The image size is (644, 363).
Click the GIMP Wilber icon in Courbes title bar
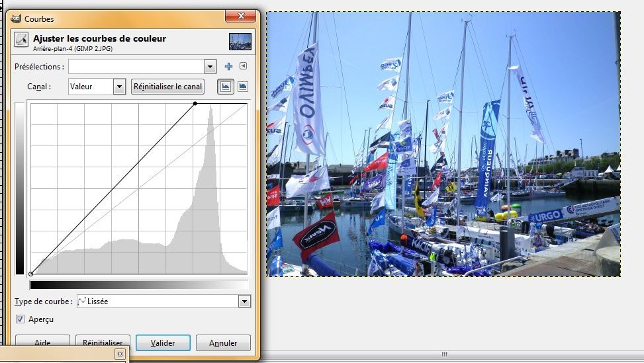(16, 19)
